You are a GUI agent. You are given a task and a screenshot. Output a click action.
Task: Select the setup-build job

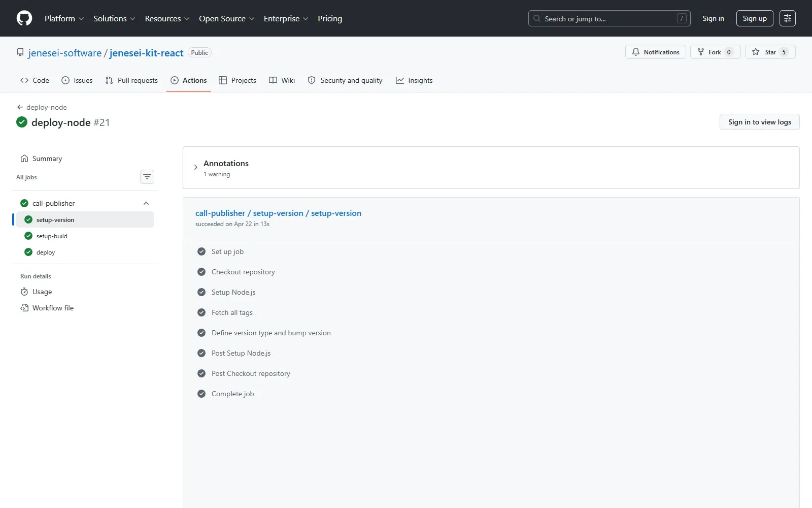coord(85,236)
